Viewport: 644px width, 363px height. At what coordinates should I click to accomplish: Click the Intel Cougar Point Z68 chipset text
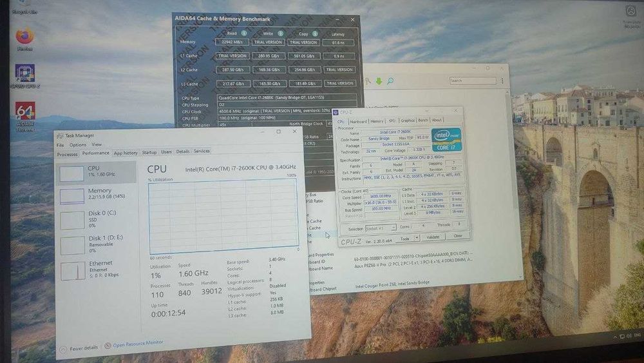click(392, 284)
